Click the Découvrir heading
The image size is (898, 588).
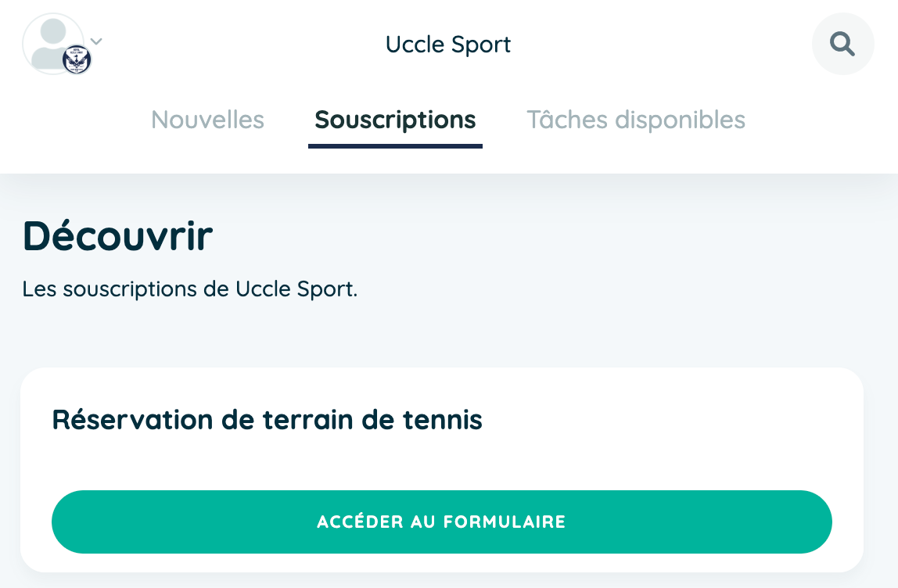pos(117,236)
